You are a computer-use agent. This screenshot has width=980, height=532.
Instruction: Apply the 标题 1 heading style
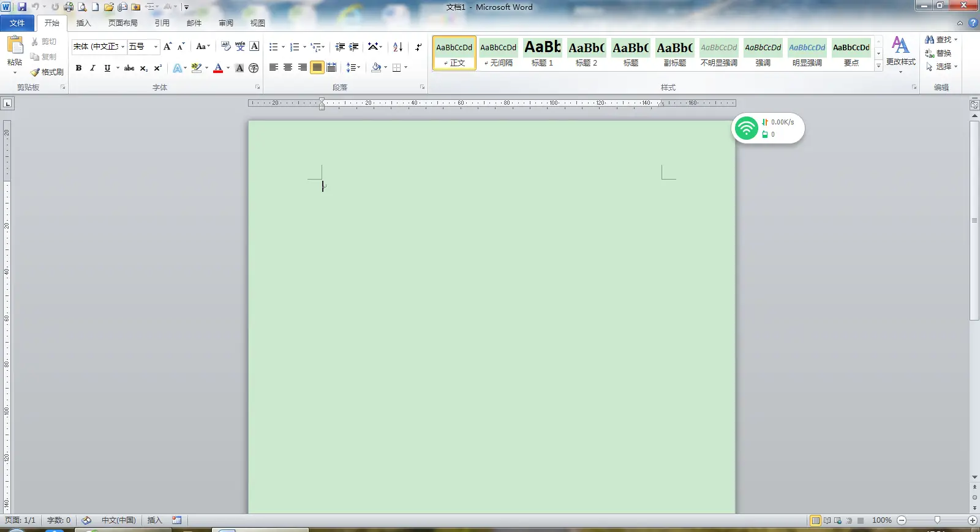(542, 53)
